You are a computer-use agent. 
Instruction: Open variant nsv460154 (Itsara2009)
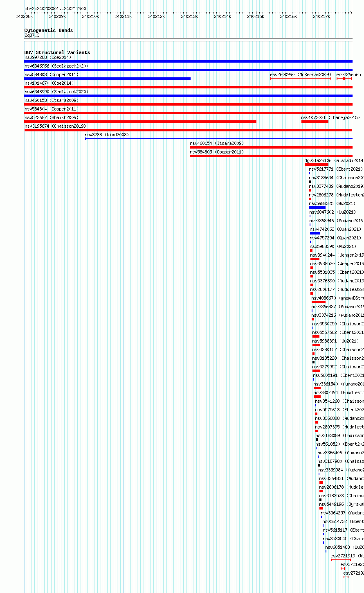pyautogui.click(x=217, y=143)
